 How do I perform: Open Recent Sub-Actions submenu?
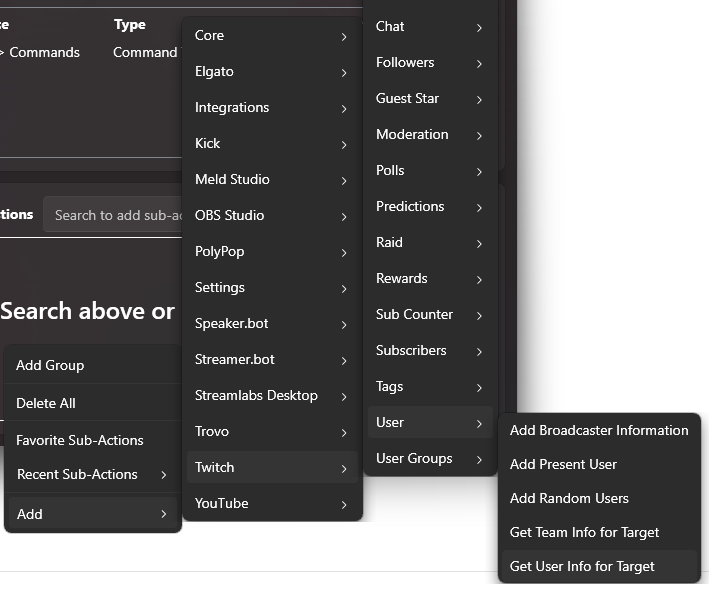click(x=93, y=474)
